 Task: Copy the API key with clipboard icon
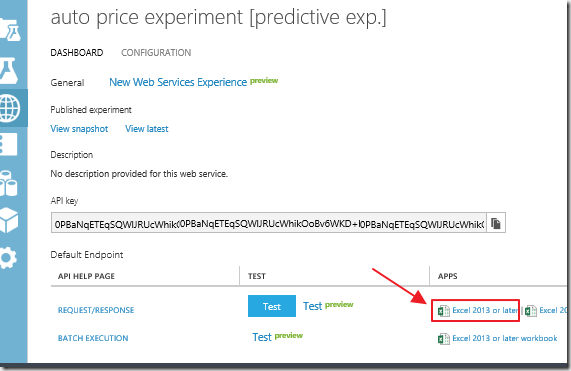[x=496, y=223]
